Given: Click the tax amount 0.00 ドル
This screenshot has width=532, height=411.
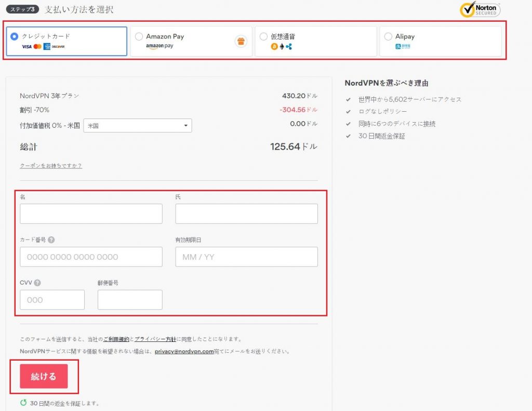Looking at the screenshot, I should coord(303,124).
